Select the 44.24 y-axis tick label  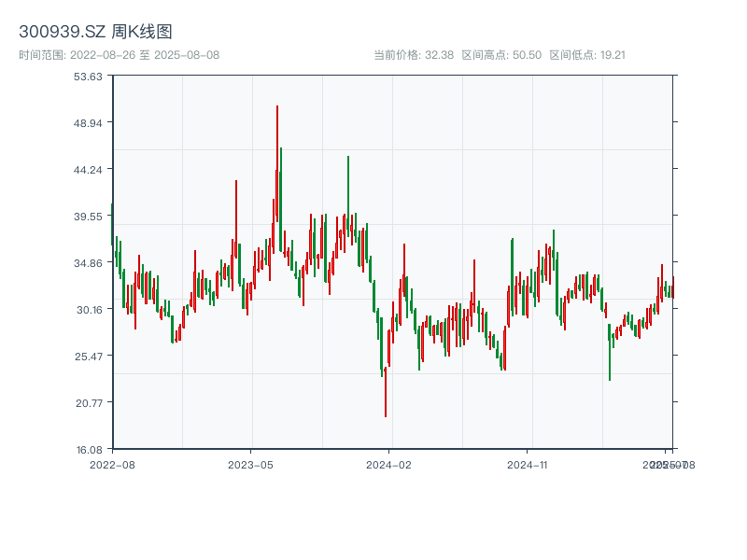tap(89, 170)
